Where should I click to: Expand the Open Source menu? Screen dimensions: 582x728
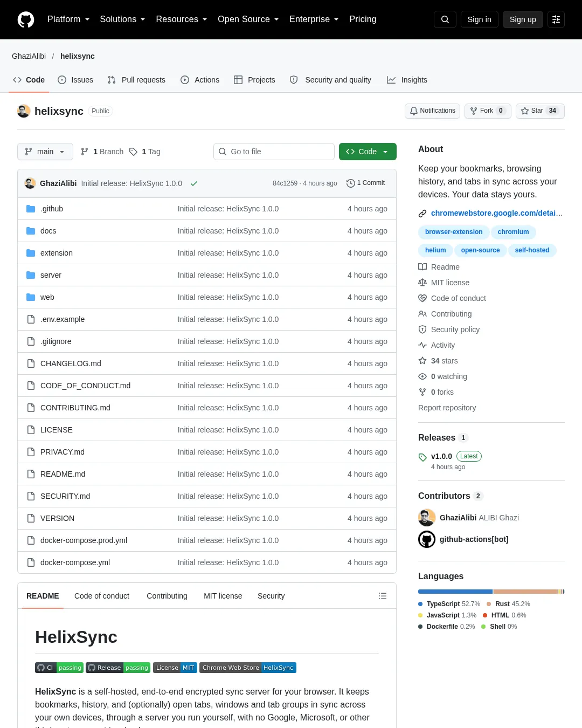248,19
